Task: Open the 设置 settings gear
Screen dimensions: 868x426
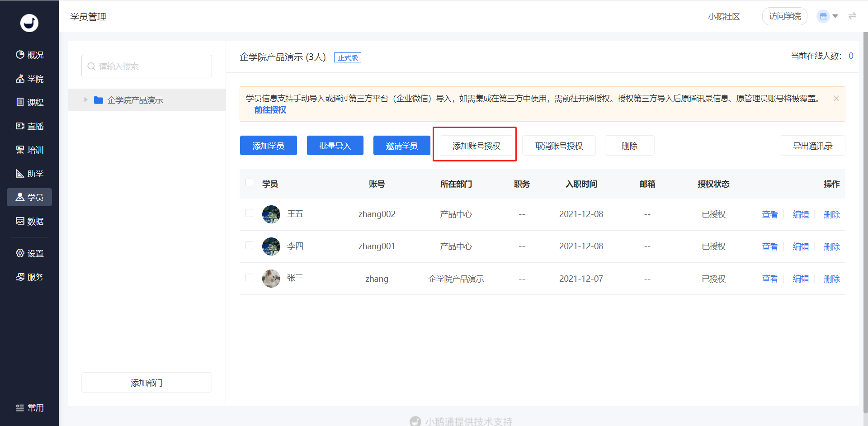Action: point(20,253)
